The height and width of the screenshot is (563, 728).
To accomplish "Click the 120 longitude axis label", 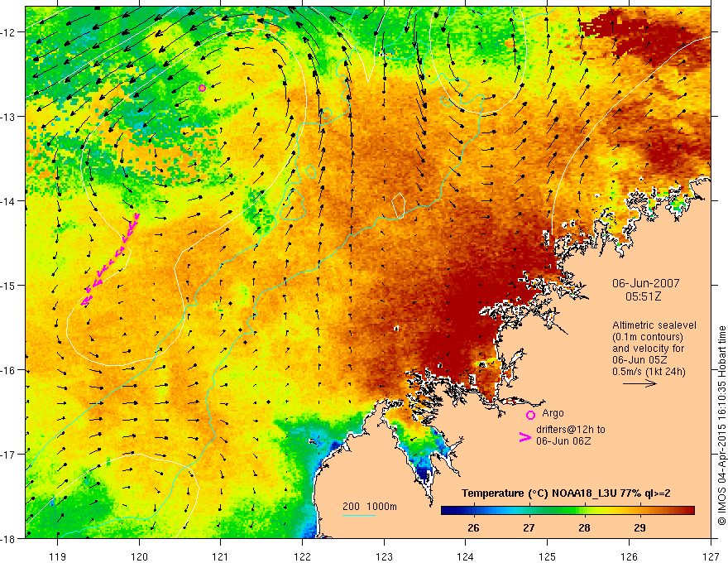I will 139,556.
